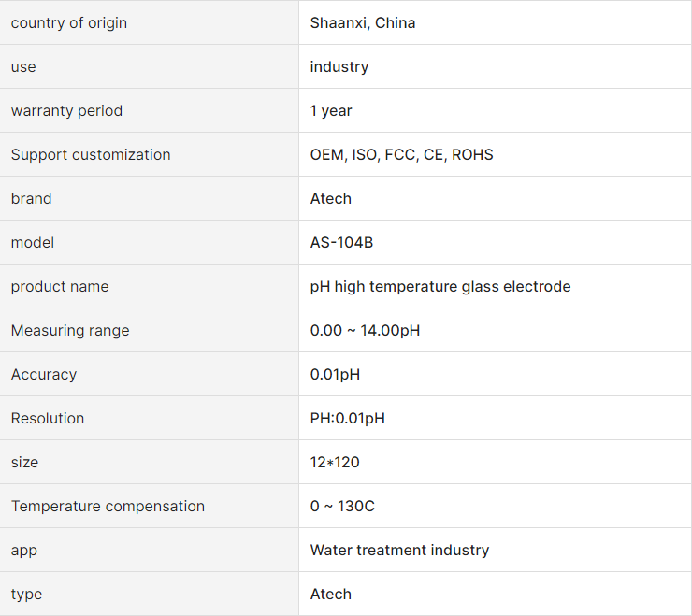The width and height of the screenshot is (692, 616).
Task: Select the '1 year' warranty value
Action: [x=331, y=110]
